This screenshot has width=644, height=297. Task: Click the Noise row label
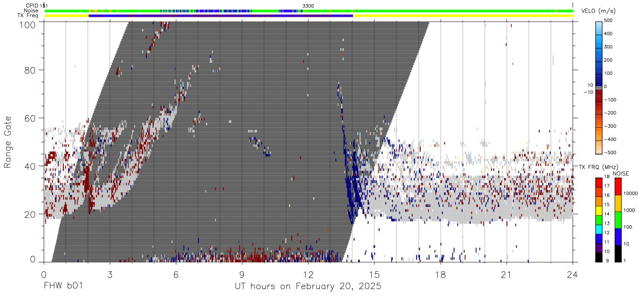coord(31,10)
